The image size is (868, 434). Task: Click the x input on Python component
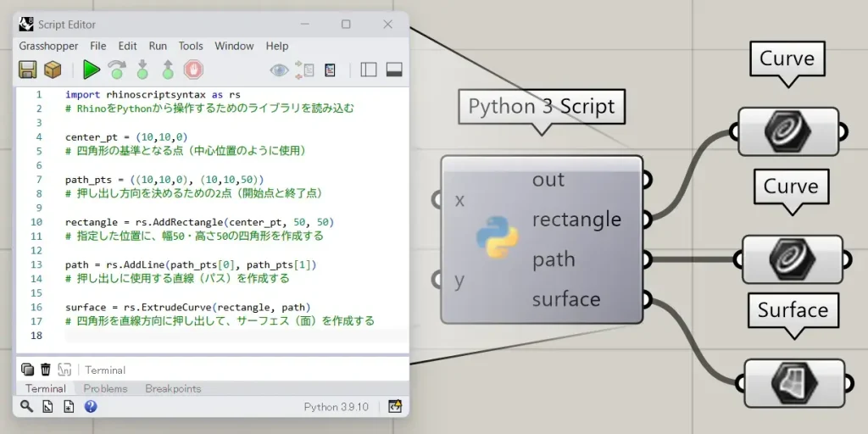459,200
